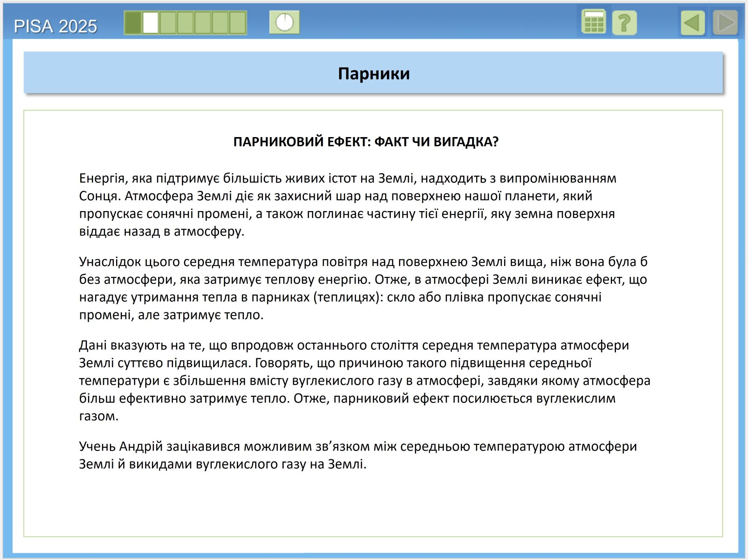This screenshot has height=560, width=748.
Task: Select the third progress square
Action: pos(168,23)
